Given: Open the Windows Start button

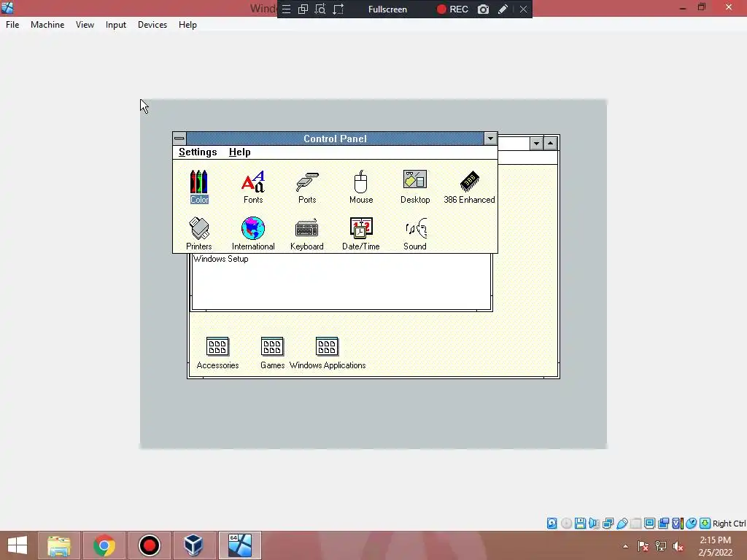Looking at the screenshot, I should [x=18, y=545].
